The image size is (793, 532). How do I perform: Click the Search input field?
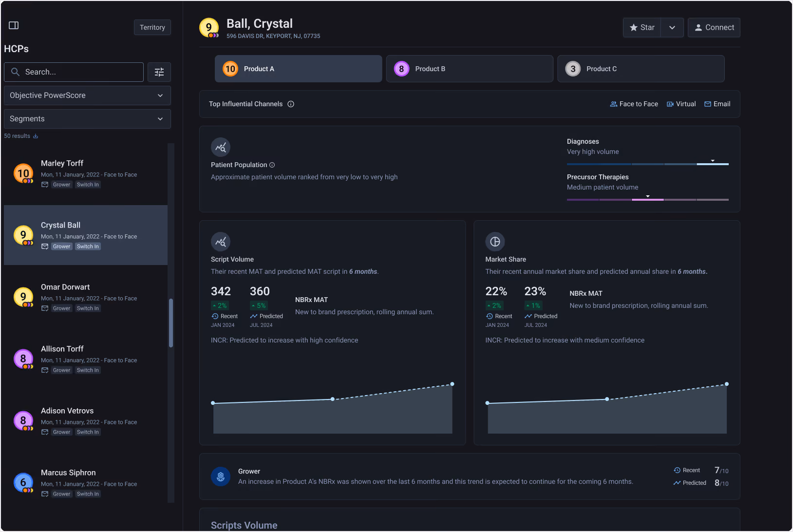coord(74,72)
